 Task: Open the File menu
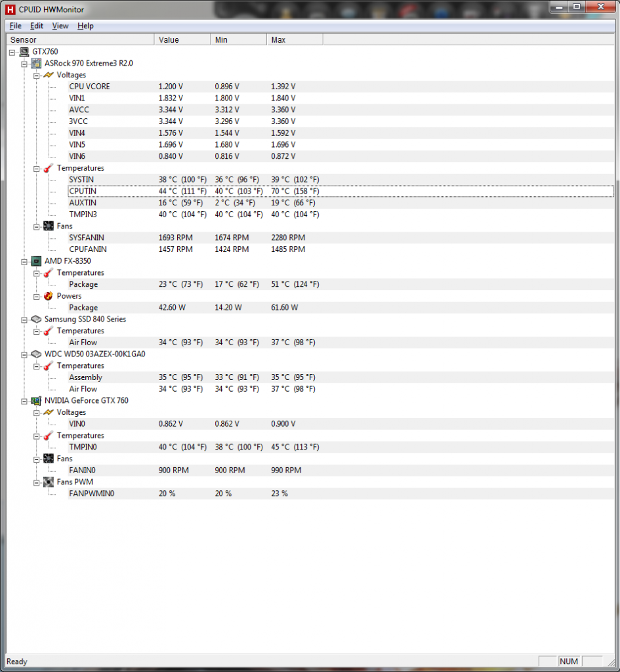click(16, 26)
